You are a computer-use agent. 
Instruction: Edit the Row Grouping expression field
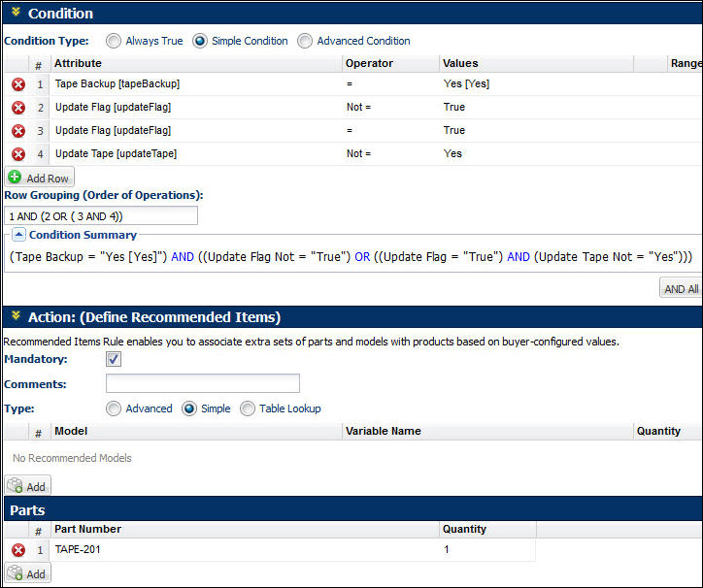pyautogui.click(x=101, y=215)
